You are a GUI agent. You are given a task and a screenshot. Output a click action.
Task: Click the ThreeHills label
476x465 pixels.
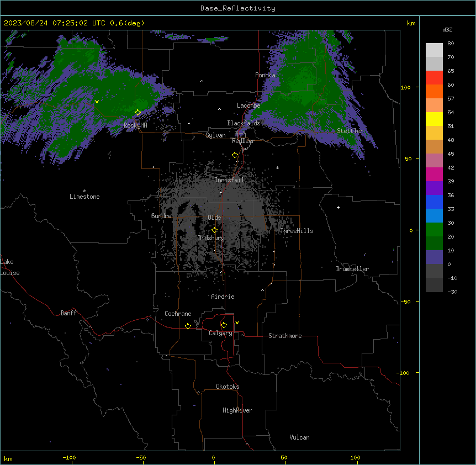point(297,231)
